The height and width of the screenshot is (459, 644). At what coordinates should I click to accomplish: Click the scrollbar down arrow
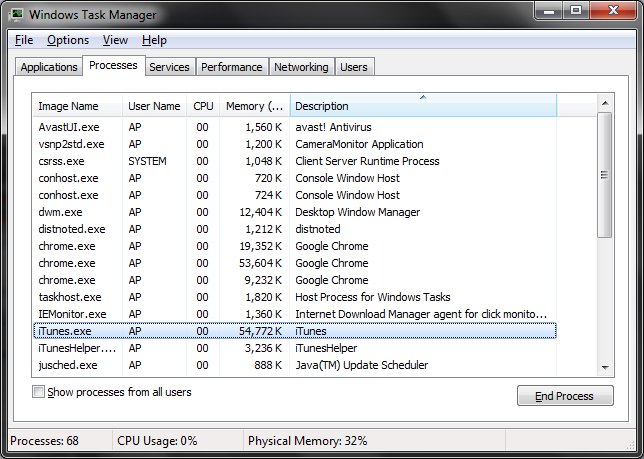pos(604,366)
